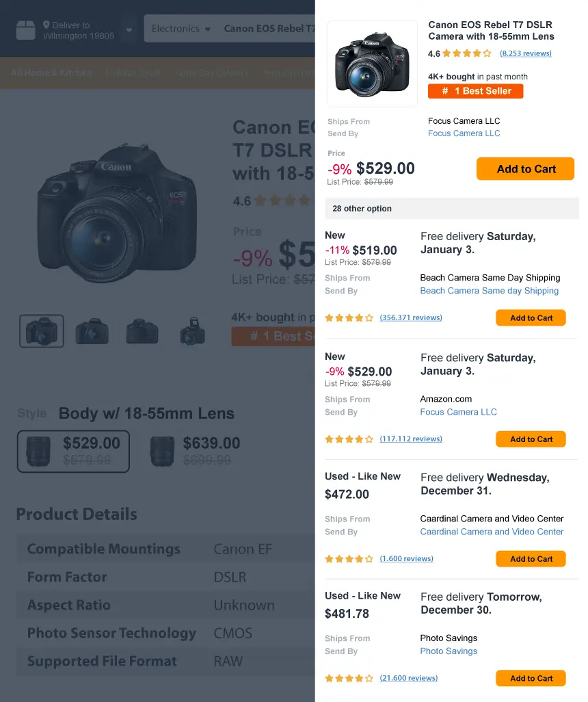The height and width of the screenshot is (702, 588).
Task: Add the $519.00 Beach Camera offer to cart
Action: click(x=531, y=317)
